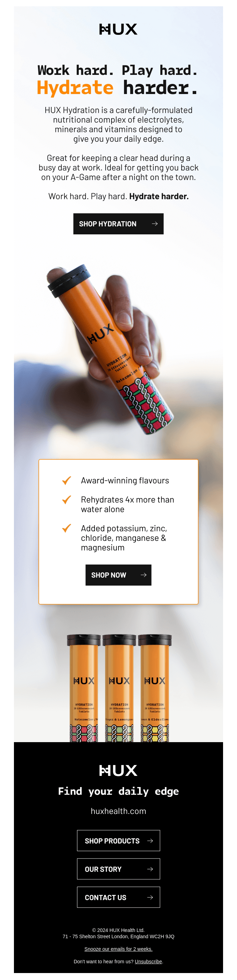Click the Shop Hydration button
The height and width of the screenshot is (980, 237).
point(118,224)
